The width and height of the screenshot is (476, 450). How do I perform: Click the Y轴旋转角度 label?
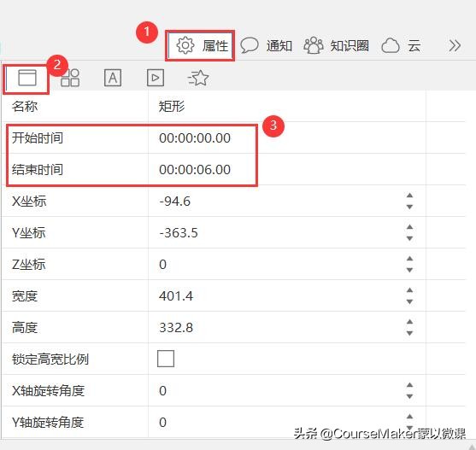point(48,422)
